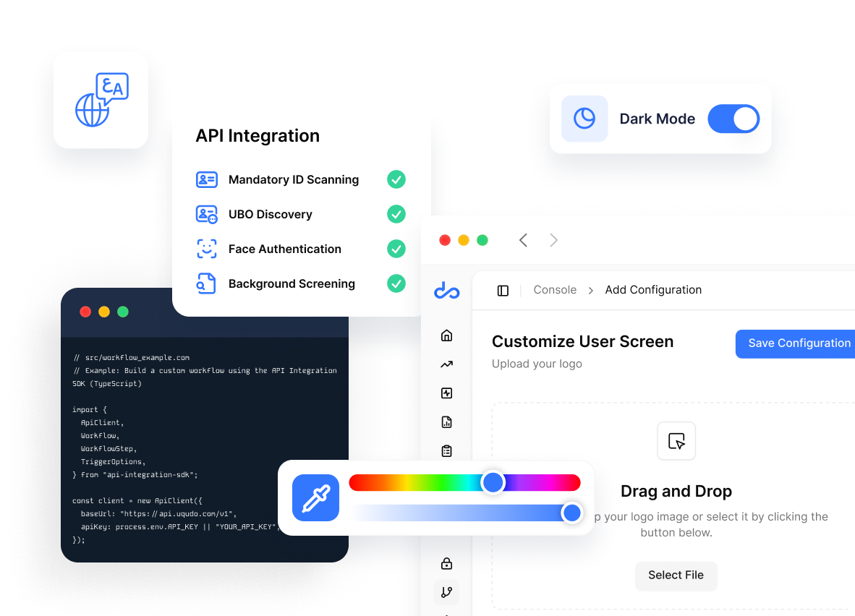The image size is (855, 616).
Task: Open the report file chart icon
Action: click(446, 422)
